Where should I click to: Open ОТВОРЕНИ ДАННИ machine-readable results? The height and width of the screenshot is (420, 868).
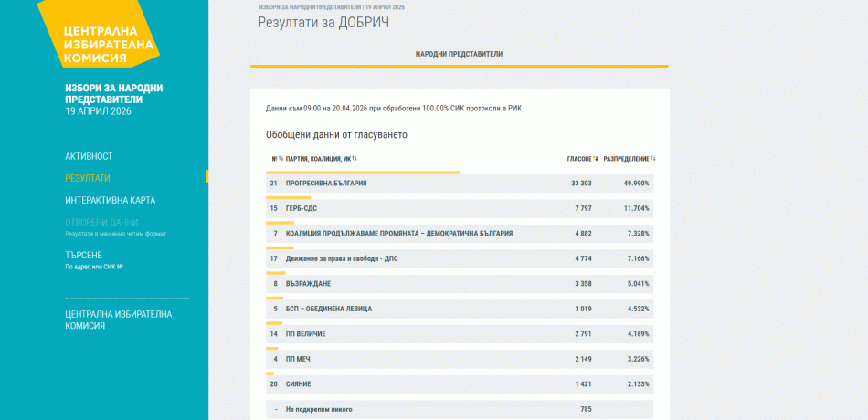[101, 222]
